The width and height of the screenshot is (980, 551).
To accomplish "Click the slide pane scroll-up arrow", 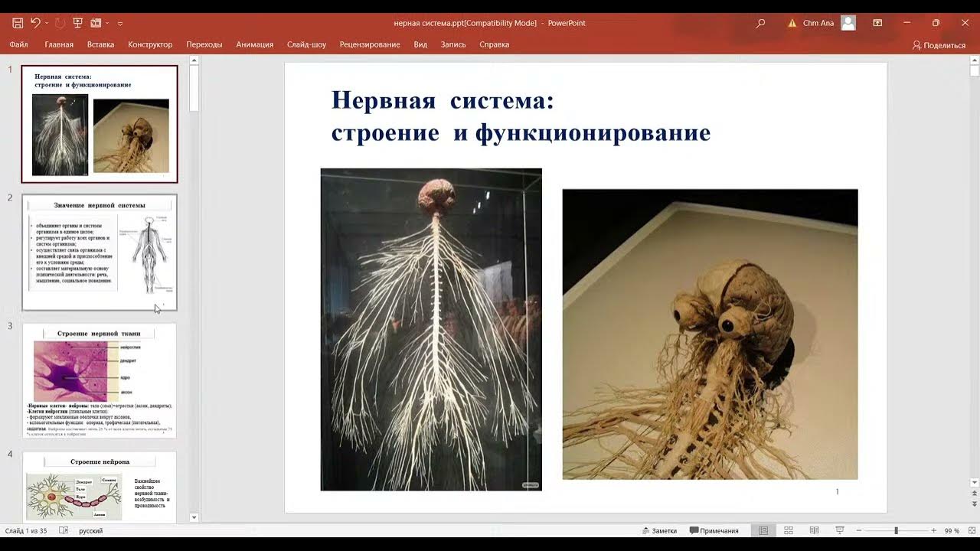I will point(974,60).
